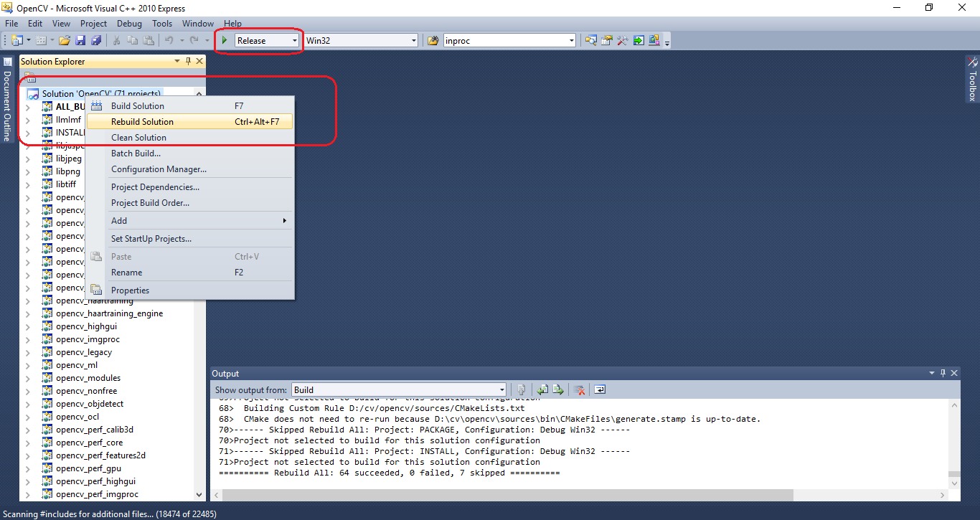Screen dimensions: 980x520
Task: Open Configuration Manager from context menu
Action: (189, 169)
